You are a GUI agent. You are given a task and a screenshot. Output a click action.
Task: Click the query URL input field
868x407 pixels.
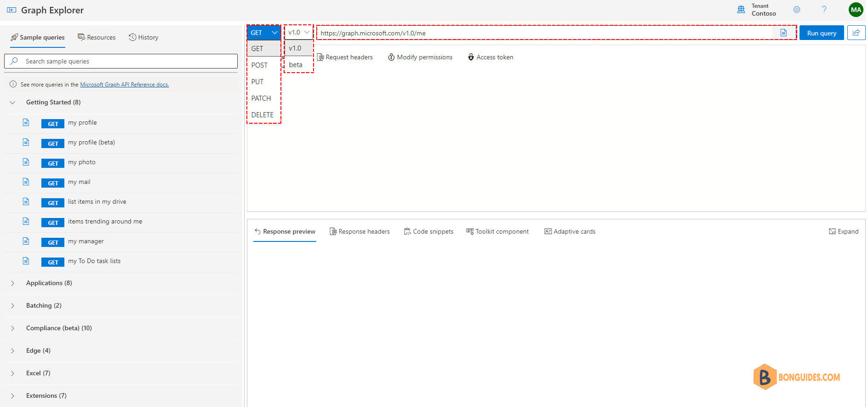[x=545, y=33]
